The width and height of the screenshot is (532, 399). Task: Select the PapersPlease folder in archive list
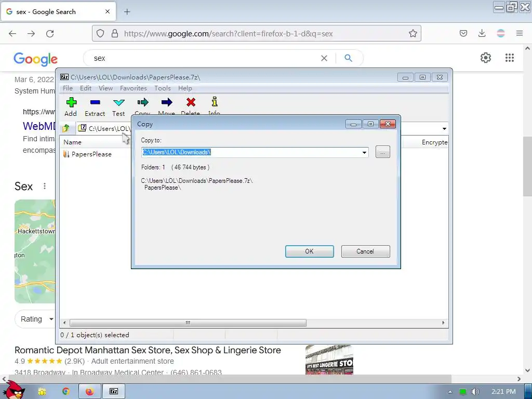pos(87,154)
